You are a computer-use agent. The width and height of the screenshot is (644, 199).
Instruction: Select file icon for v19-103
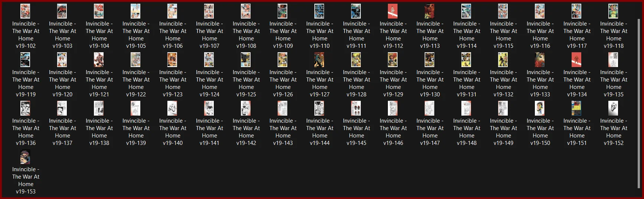point(62,11)
